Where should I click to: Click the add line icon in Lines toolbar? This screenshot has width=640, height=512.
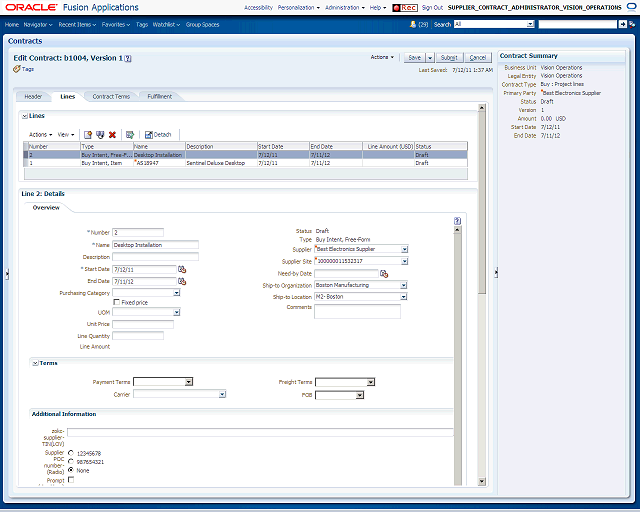coord(88,135)
